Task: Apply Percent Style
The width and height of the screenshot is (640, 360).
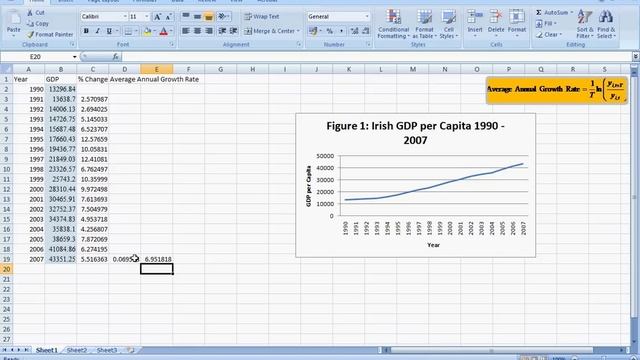Action: (329, 31)
